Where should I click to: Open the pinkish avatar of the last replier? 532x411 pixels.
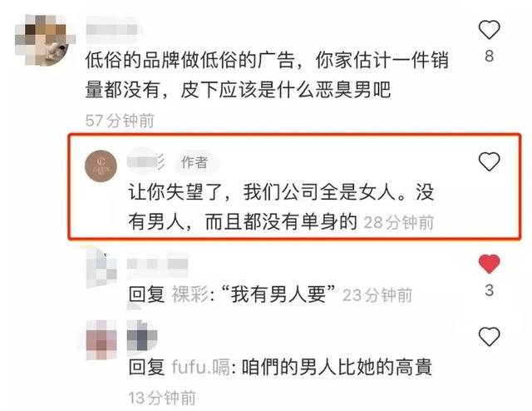click(x=101, y=339)
